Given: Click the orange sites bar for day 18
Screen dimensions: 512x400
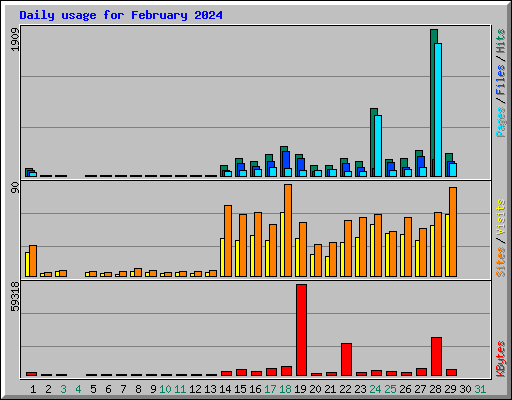Looking at the screenshot, I should point(288,230).
